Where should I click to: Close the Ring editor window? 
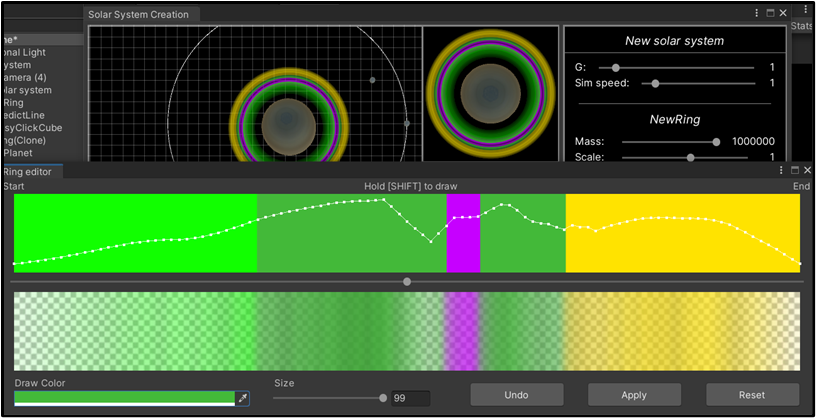coord(808,171)
